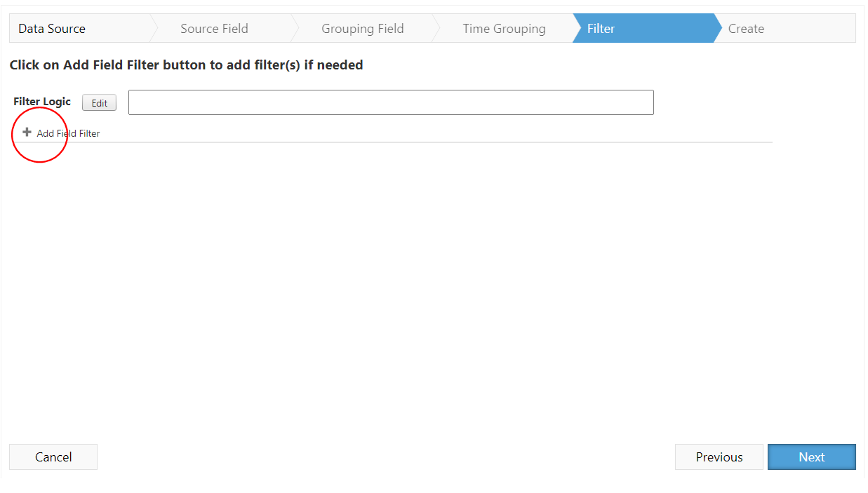Viewport: 868px width, 493px height.
Task: Open the Edit button for Filter Logic
Action: [99, 103]
